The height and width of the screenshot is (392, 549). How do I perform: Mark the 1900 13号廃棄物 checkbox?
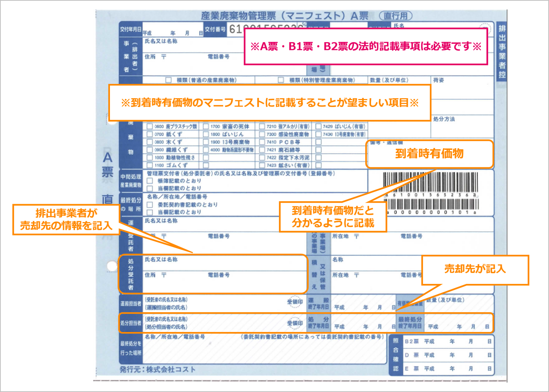(206, 142)
